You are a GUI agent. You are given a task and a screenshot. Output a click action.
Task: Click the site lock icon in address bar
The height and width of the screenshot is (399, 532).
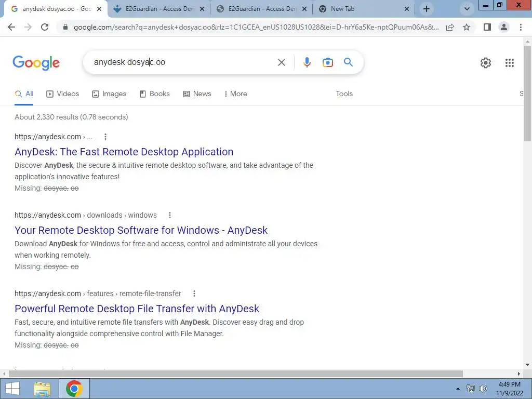(65, 27)
